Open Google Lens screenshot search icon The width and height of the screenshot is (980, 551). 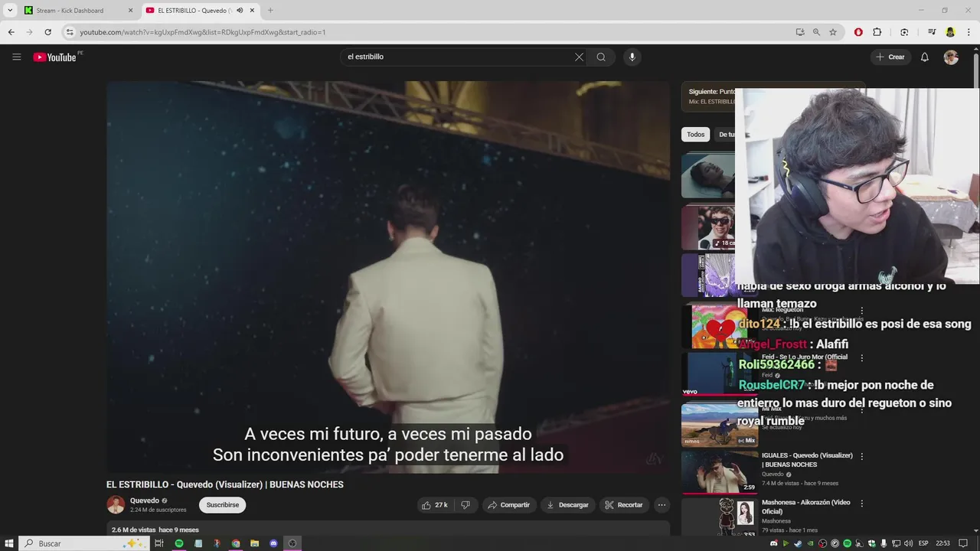click(x=904, y=32)
